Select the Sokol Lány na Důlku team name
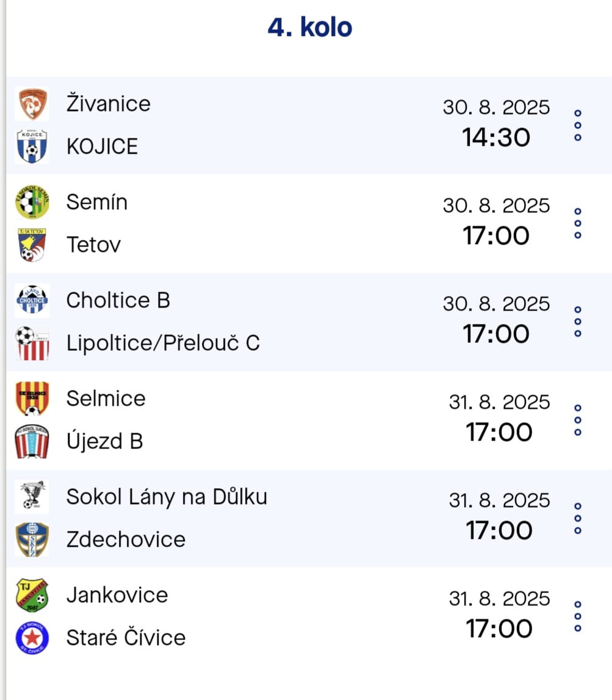612x700 pixels. 167,497
